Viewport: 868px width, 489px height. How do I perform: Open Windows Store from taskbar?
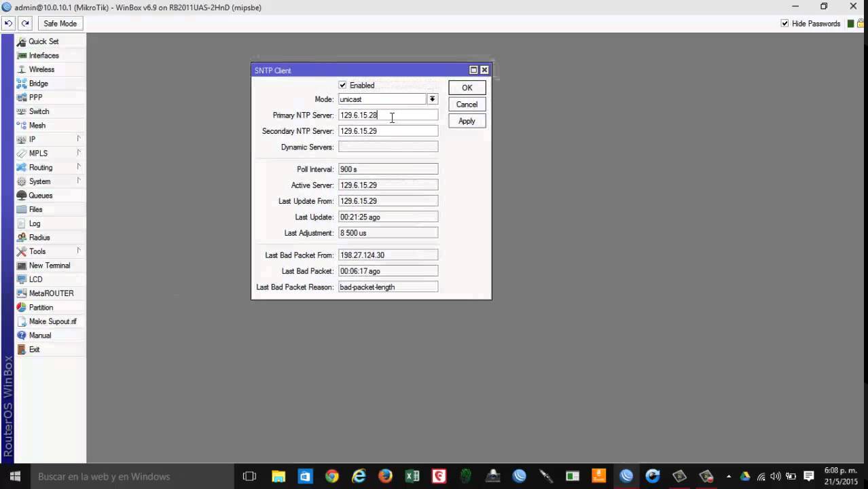pos(305,476)
